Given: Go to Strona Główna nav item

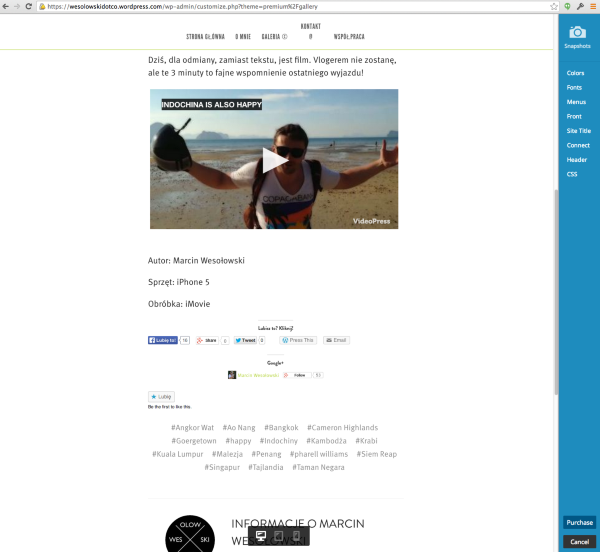Looking at the screenshot, I should (x=205, y=37).
